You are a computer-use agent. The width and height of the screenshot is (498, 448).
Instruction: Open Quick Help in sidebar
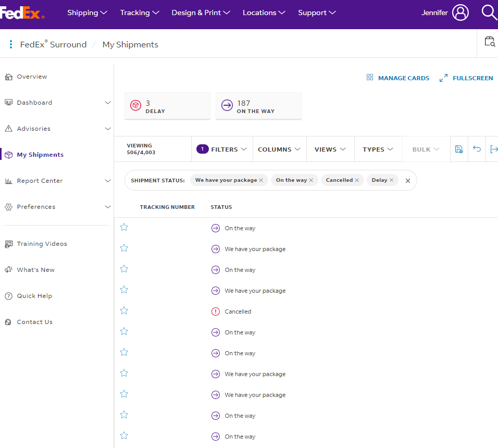(x=34, y=296)
